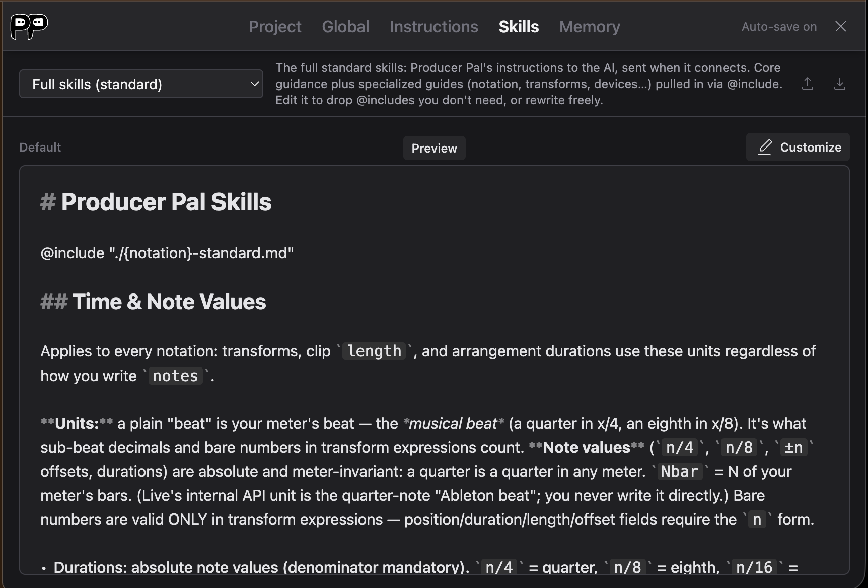This screenshot has height=588, width=868.
Task: Open the Full skills (standard) dropdown
Action: (141, 84)
